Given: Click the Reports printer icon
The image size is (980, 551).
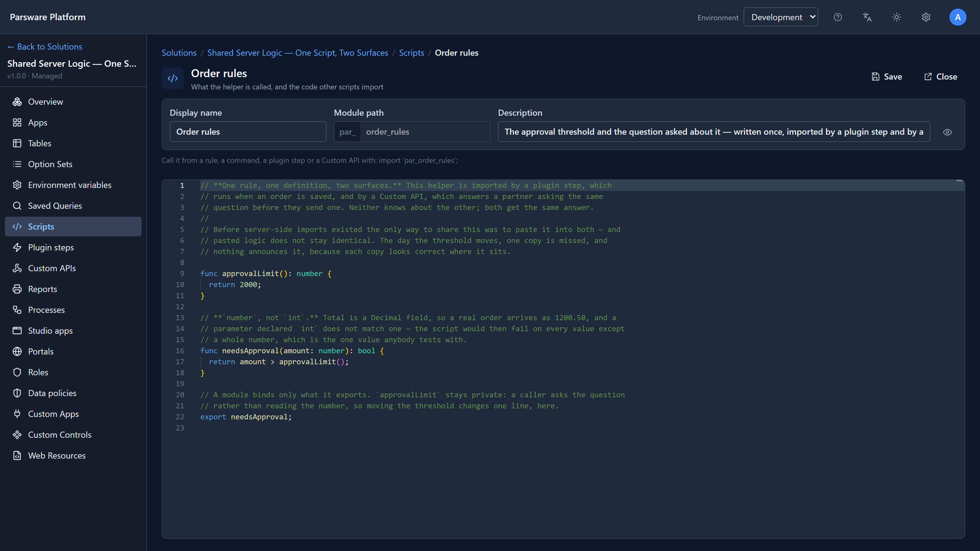Looking at the screenshot, I should (x=17, y=289).
